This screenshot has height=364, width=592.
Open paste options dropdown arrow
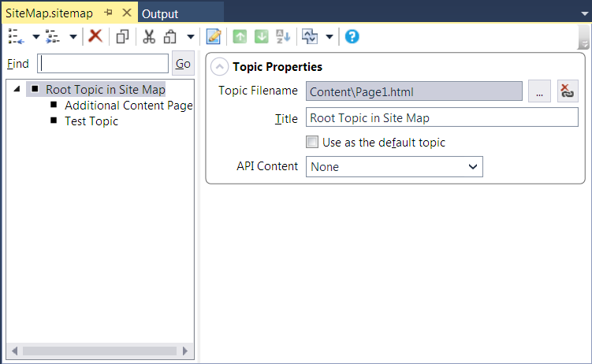tap(191, 37)
